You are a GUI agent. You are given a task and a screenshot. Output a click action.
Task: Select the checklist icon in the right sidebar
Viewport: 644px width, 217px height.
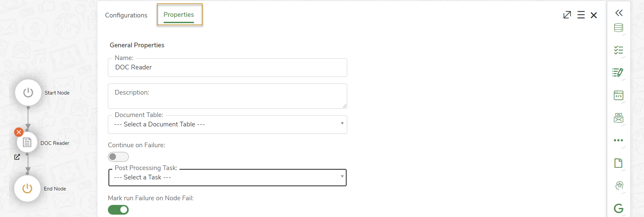point(619,50)
